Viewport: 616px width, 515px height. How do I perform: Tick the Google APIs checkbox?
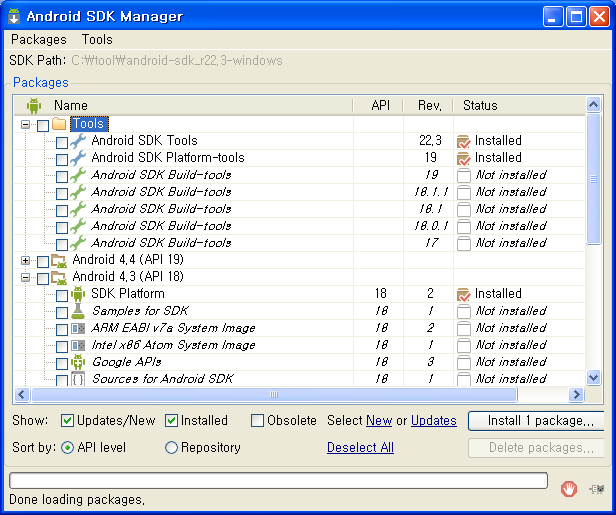click(62, 363)
